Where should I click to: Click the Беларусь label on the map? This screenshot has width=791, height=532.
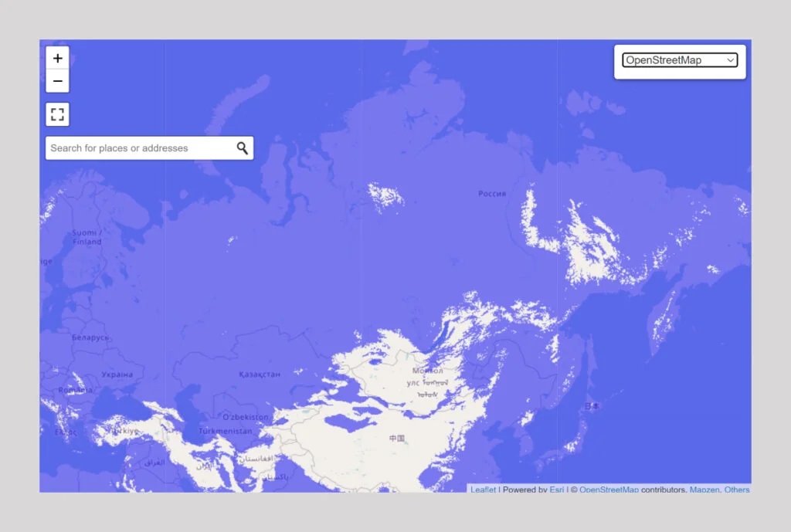click(x=90, y=337)
